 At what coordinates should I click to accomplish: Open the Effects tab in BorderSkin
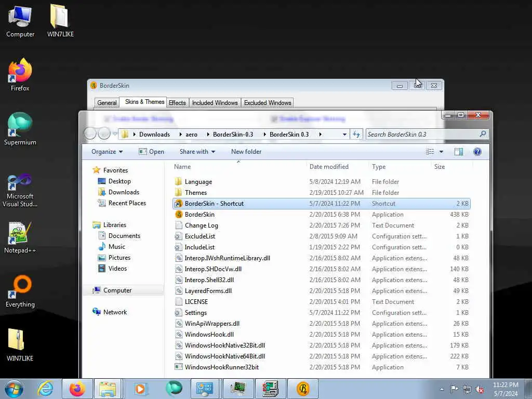pos(177,103)
